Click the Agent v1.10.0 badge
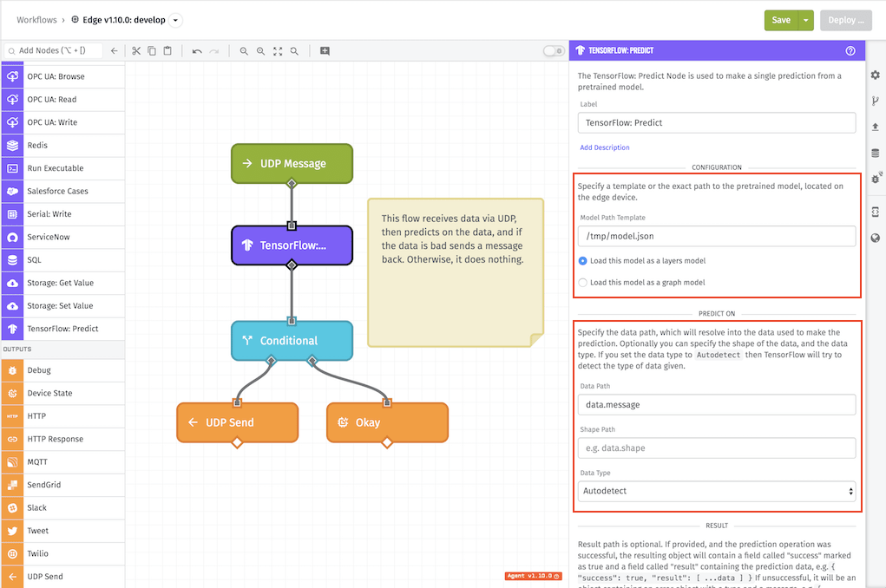Screen dimensions: 886x588 pyautogui.click(x=534, y=576)
